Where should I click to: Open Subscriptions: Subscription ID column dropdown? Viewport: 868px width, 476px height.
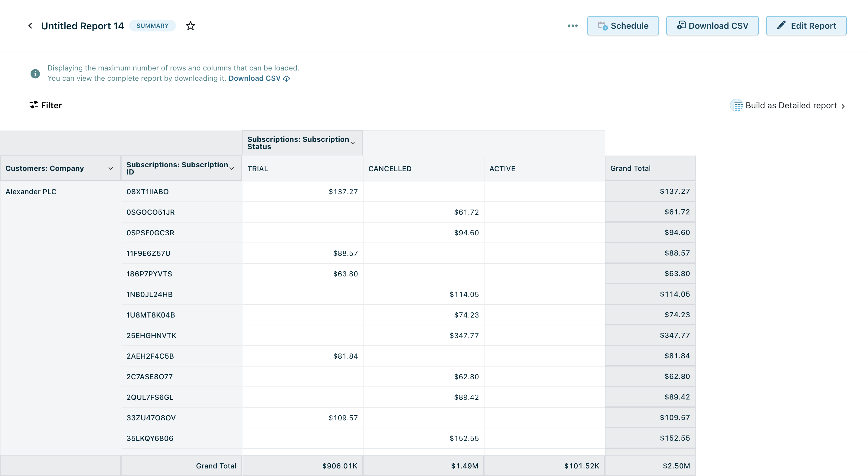tap(232, 168)
